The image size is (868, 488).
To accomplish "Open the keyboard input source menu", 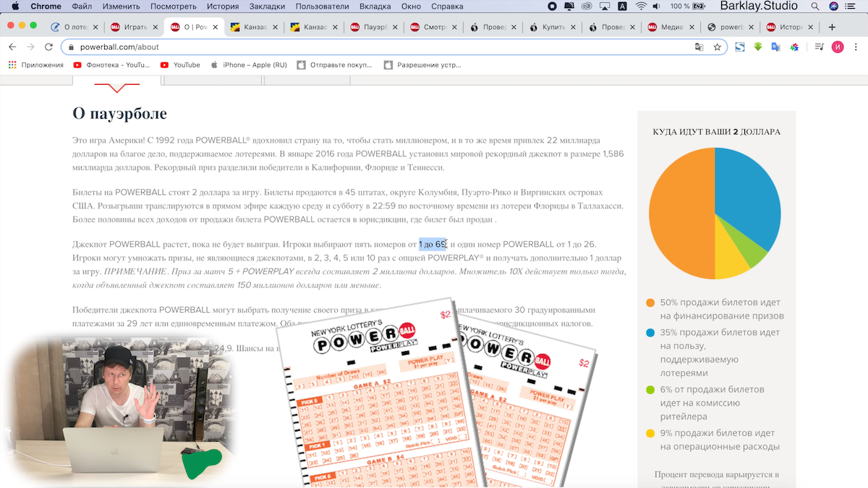I will click(622, 7).
